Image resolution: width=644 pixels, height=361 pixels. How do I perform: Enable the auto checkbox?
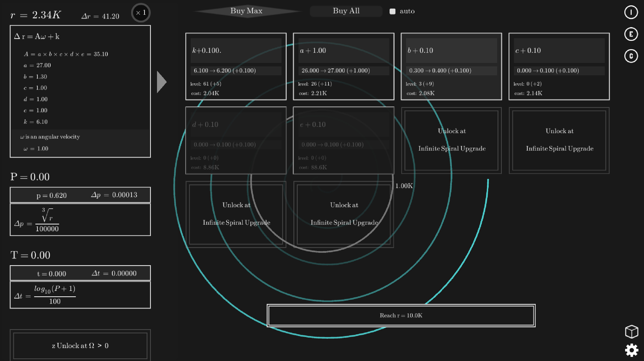coord(393,11)
